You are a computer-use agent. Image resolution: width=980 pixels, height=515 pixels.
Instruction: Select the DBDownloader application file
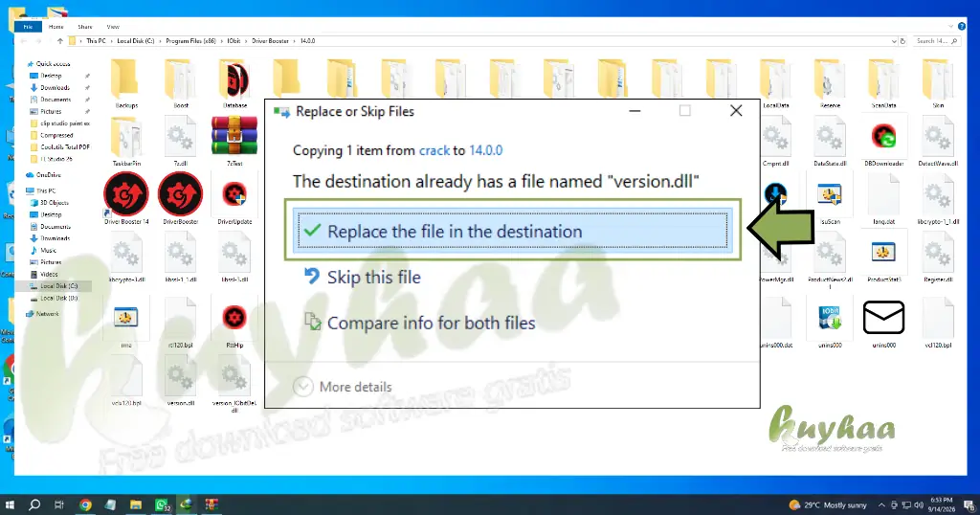883,142
